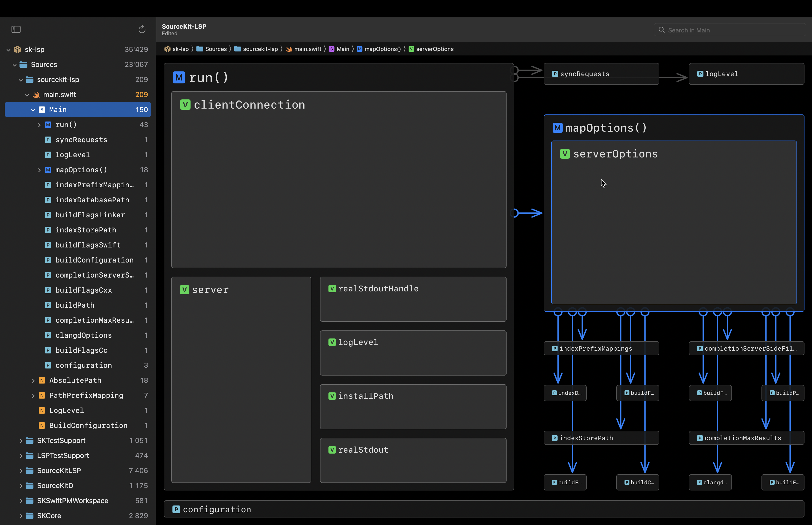The width and height of the screenshot is (812, 525).
Task: Click the V icon of serverOptions block
Action: [x=565, y=154]
